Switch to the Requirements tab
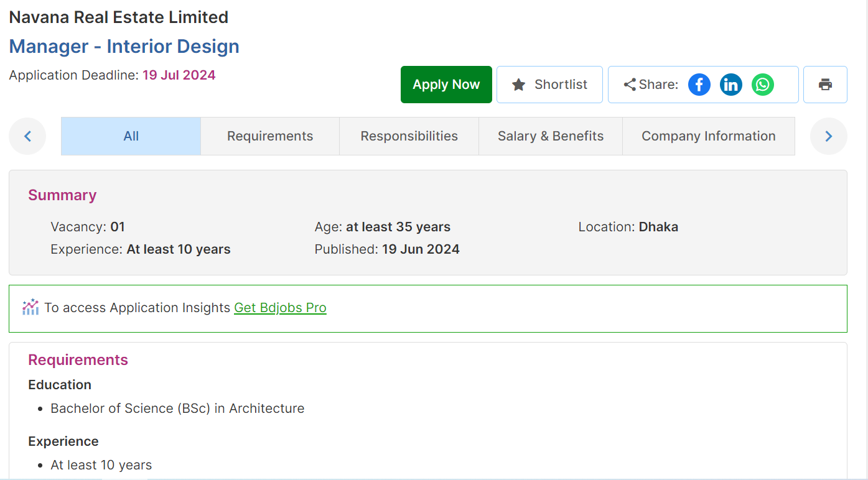 (270, 136)
